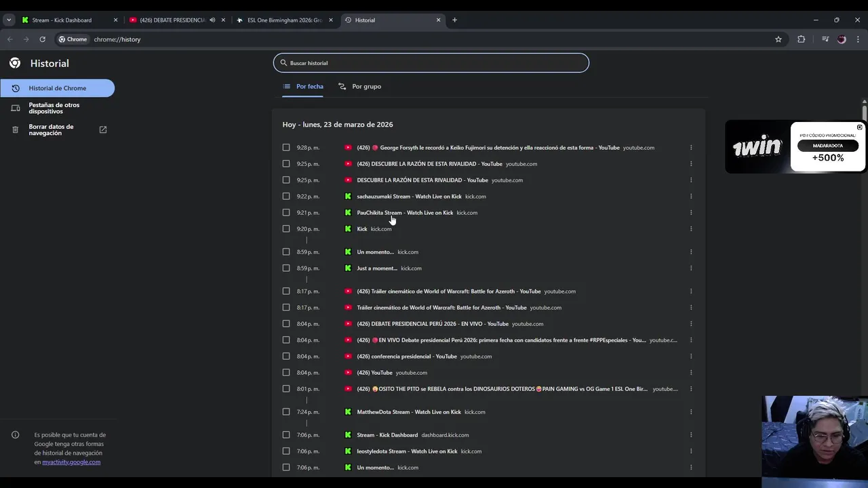Click the bookmark star icon
868x488 pixels.
tap(778, 39)
